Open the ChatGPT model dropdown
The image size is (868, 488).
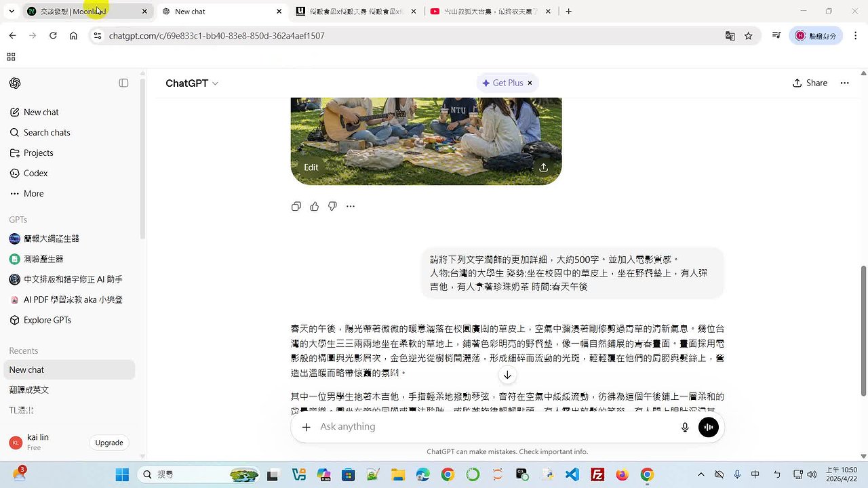click(x=192, y=83)
